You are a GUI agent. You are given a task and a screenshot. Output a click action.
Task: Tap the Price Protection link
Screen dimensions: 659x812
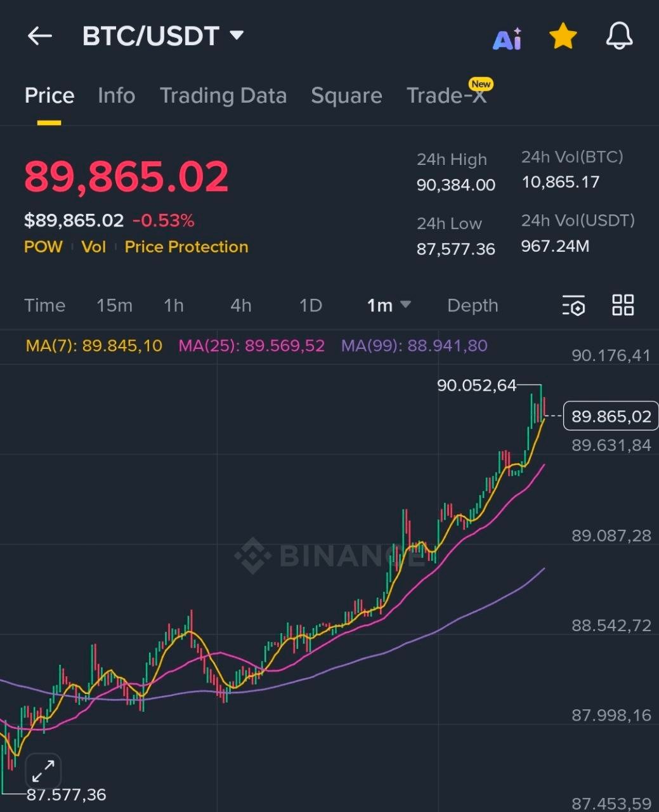(186, 247)
